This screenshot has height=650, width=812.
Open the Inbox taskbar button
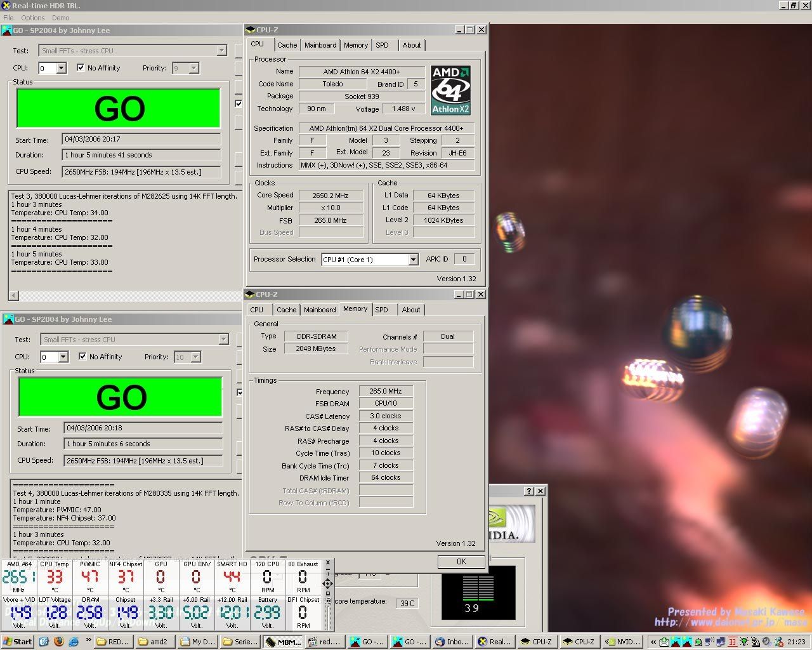(x=453, y=642)
